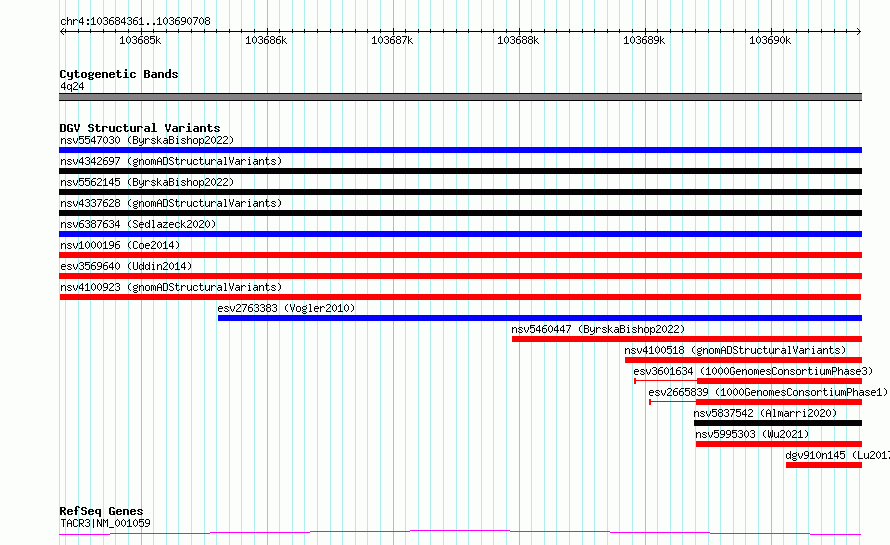Select the blue bar of nsv6387634
Image resolution: width=890 pixels, height=545 pixels.
point(460,234)
